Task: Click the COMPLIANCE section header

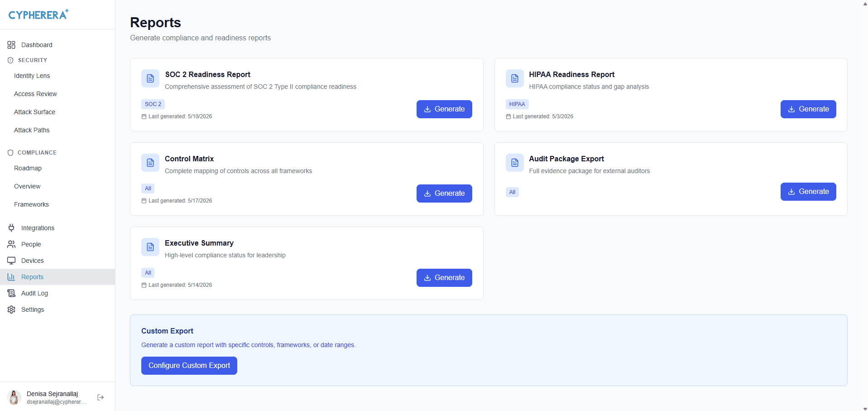Action: click(x=37, y=153)
